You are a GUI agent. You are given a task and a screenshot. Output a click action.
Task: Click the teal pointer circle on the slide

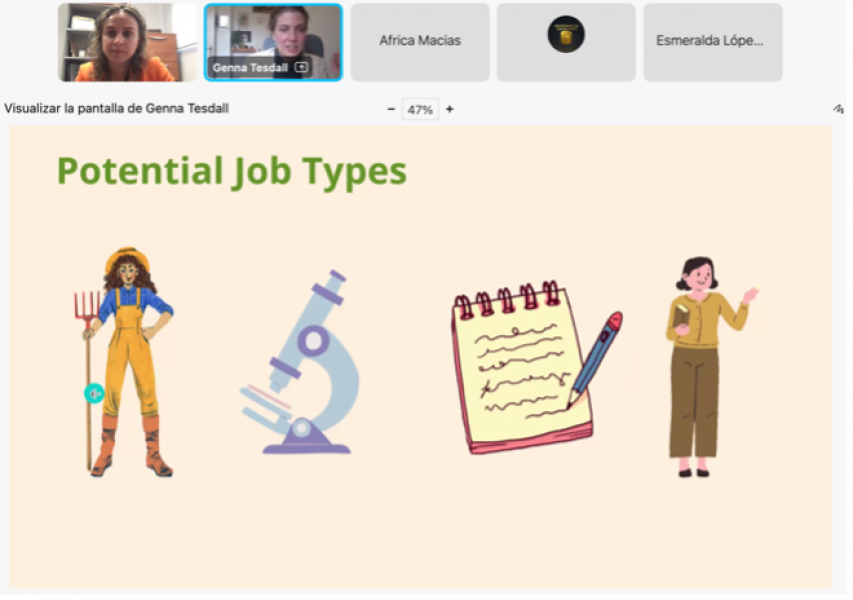click(x=94, y=394)
